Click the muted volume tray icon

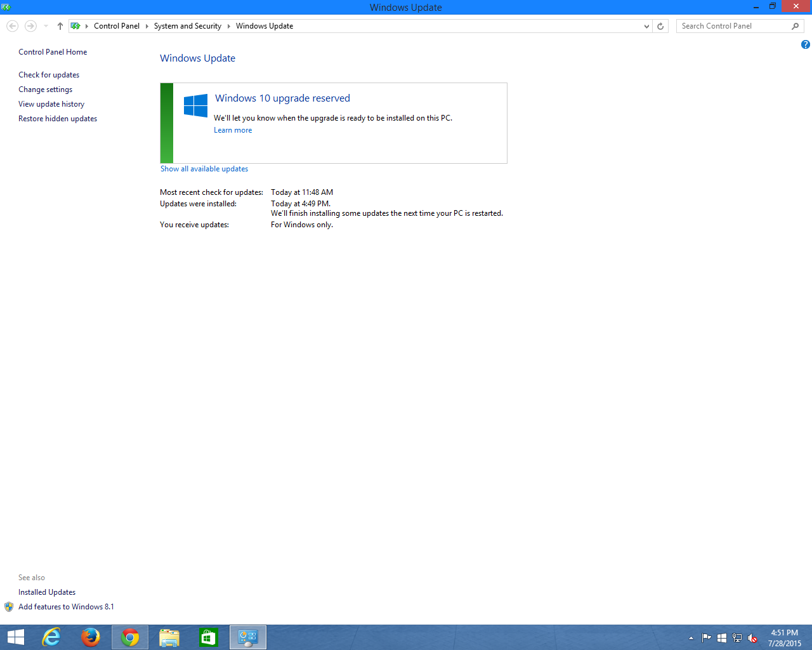752,638
